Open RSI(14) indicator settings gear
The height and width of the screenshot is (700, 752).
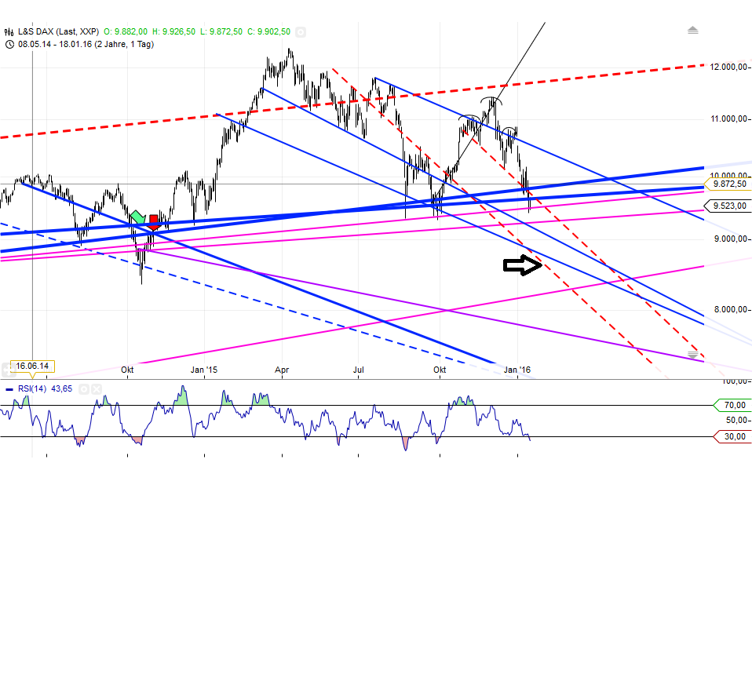pyautogui.click(x=84, y=389)
